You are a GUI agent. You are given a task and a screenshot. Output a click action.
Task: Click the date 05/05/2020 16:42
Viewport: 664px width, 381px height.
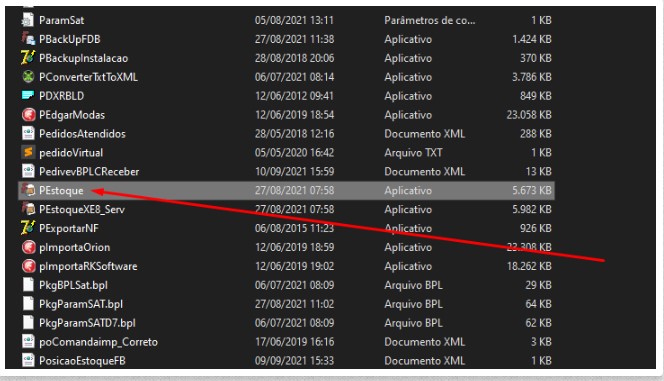click(294, 152)
